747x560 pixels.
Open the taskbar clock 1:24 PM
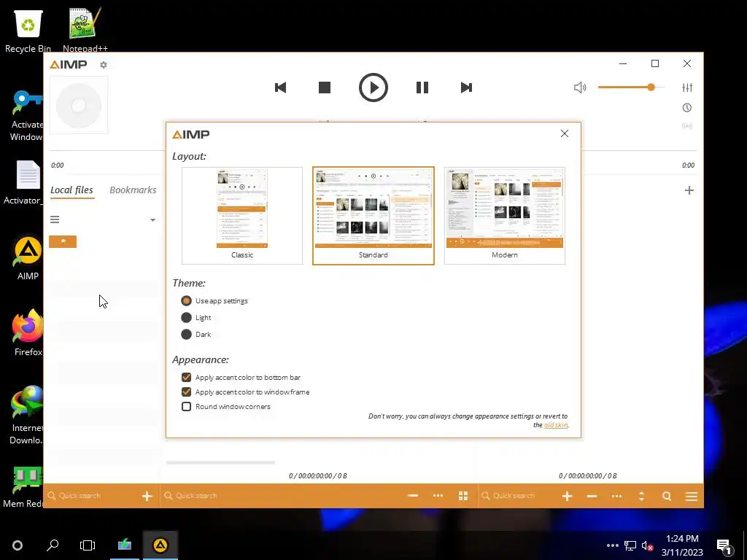(682, 545)
